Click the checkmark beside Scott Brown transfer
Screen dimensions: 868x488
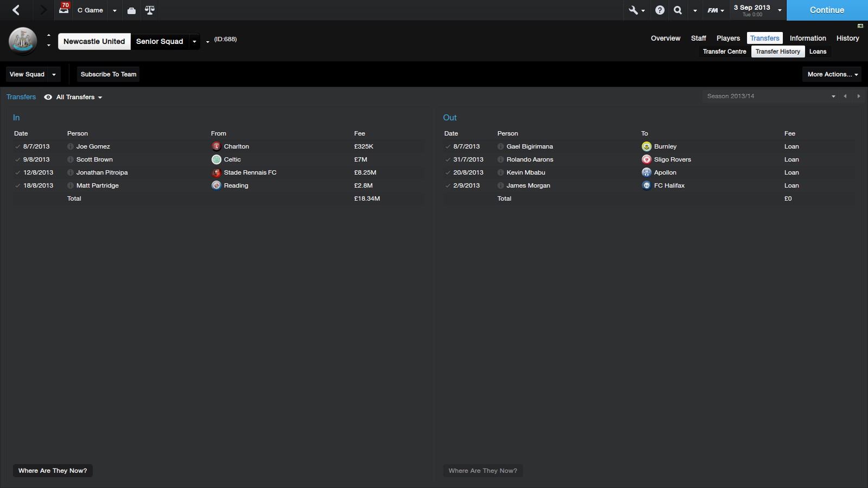click(18, 159)
